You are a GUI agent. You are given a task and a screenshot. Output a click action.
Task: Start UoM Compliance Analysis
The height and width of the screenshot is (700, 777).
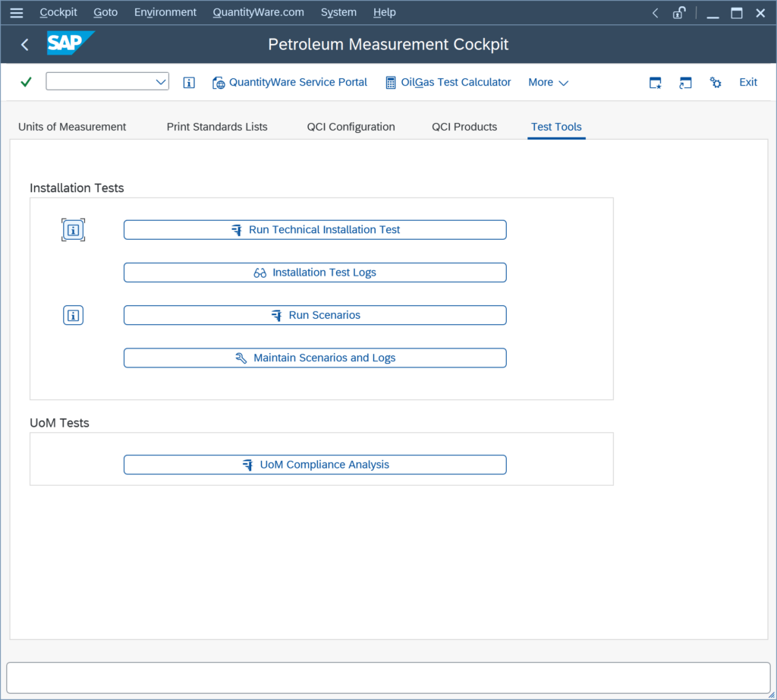point(315,465)
